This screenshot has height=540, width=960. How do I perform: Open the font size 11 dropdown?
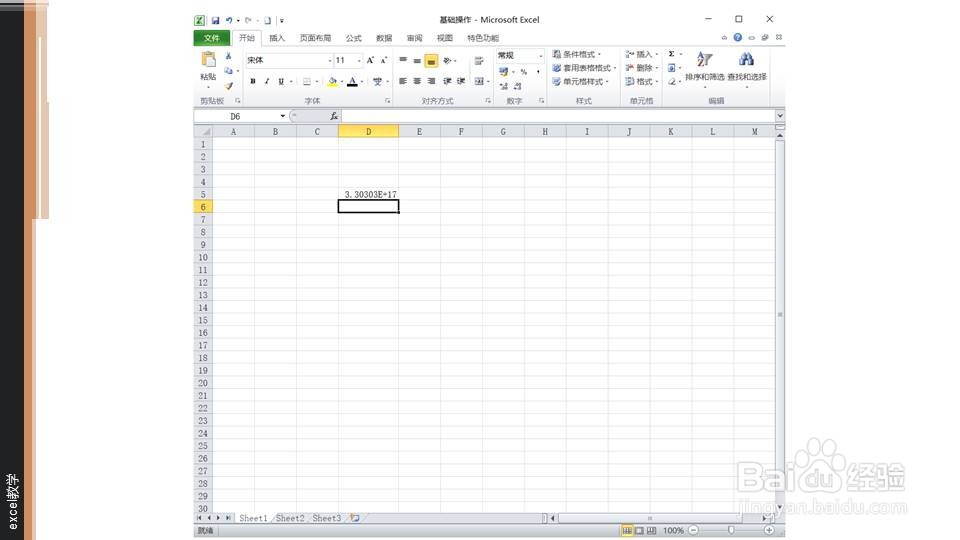[x=359, y=61]
